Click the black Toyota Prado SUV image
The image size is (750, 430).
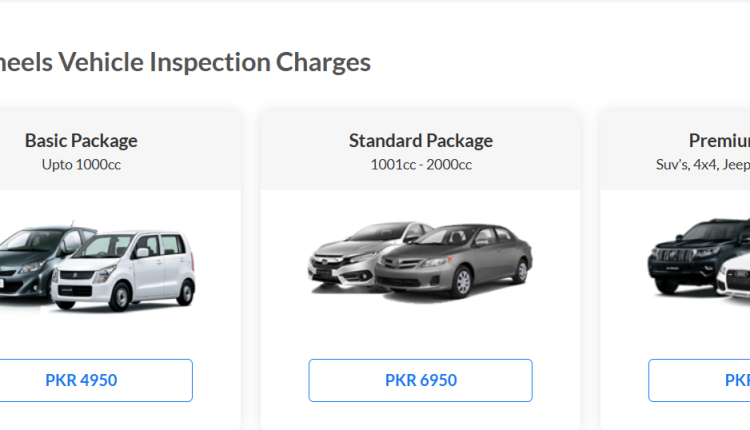click(x=696, y=254)
